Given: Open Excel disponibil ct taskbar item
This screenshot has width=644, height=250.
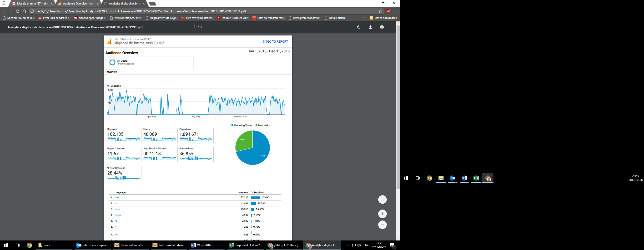Looking at the screenshot, I should [x=246, y=245].
